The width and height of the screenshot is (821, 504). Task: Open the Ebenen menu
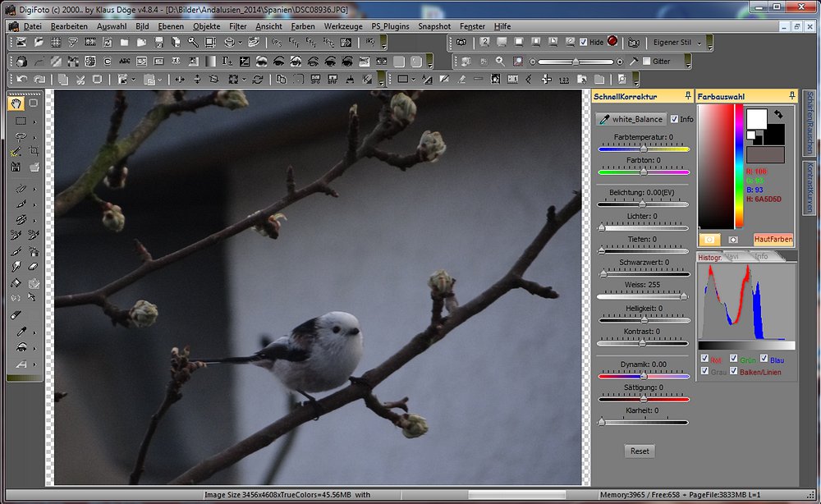click(x=171, y=26)
